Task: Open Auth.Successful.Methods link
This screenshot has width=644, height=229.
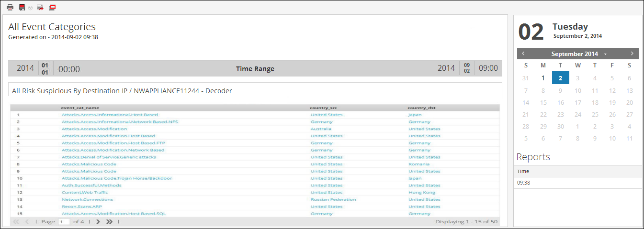Action: pyautogui.click(x=91, y=185)
